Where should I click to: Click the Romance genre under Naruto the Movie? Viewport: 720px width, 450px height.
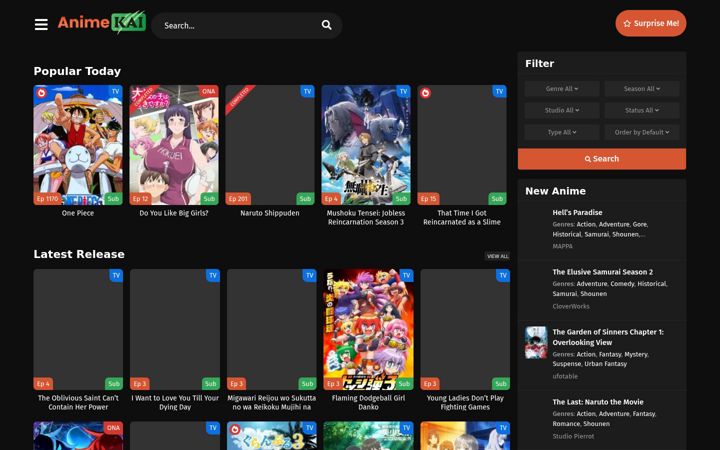[x=566, y=424]
